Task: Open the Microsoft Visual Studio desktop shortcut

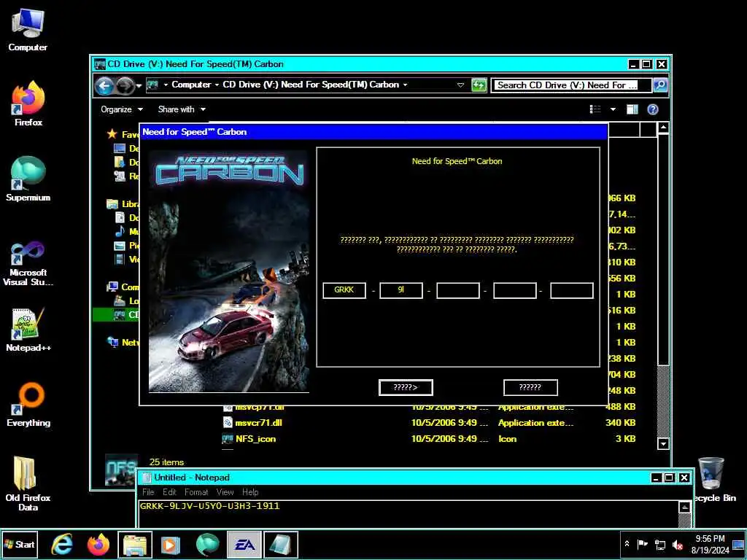Action: click(28, 262)
